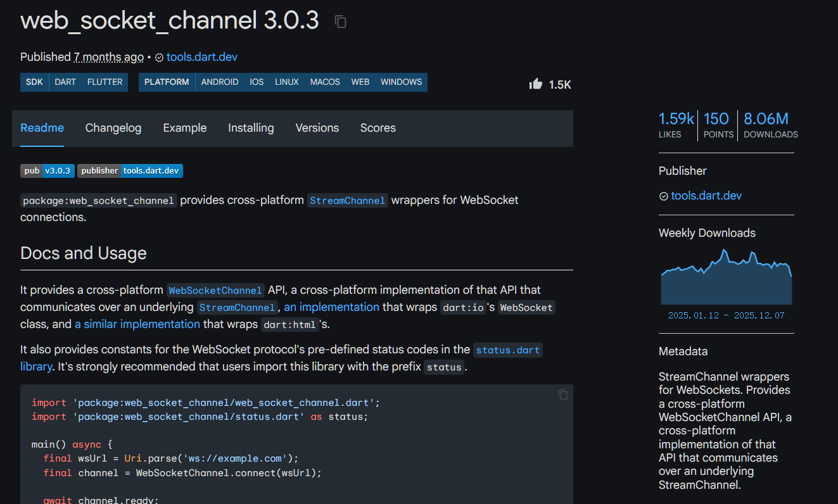Click the StreamChannel link in intro
The width and height of the screenshot is (838, 504).
point(347,201)
